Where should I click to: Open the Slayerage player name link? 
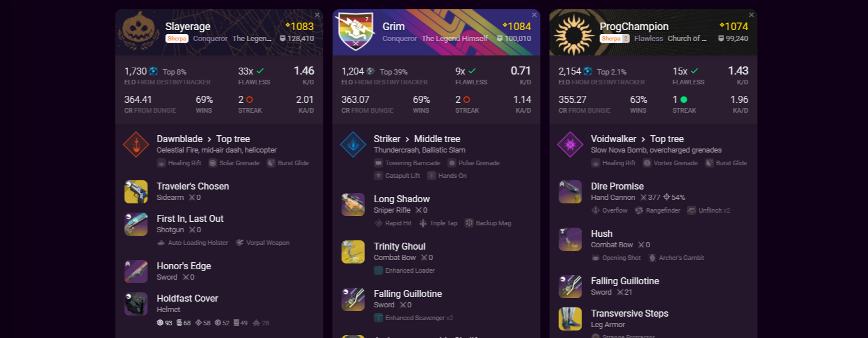coord(188,27)
